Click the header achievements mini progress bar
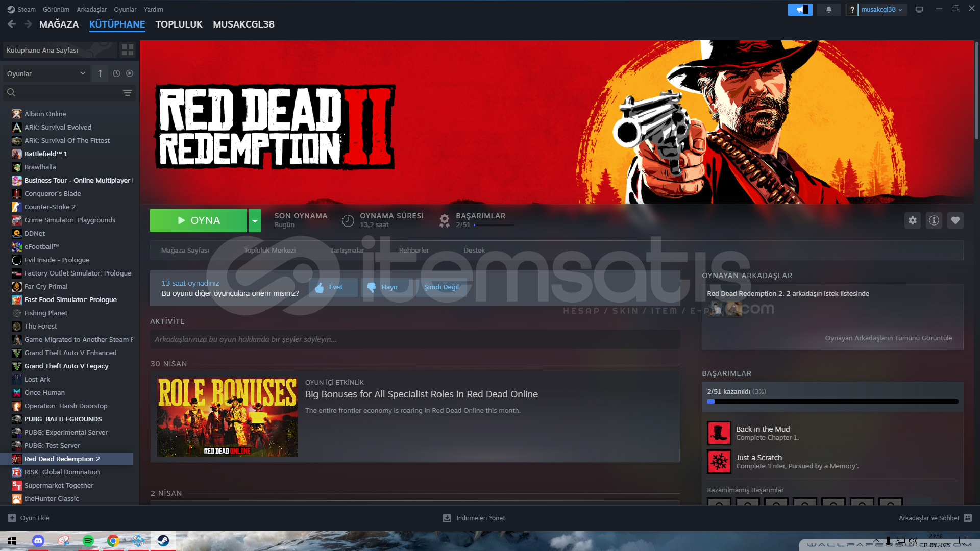Image resolution: width=980 pixels, height=551 pixels. [x=494, y=225]
